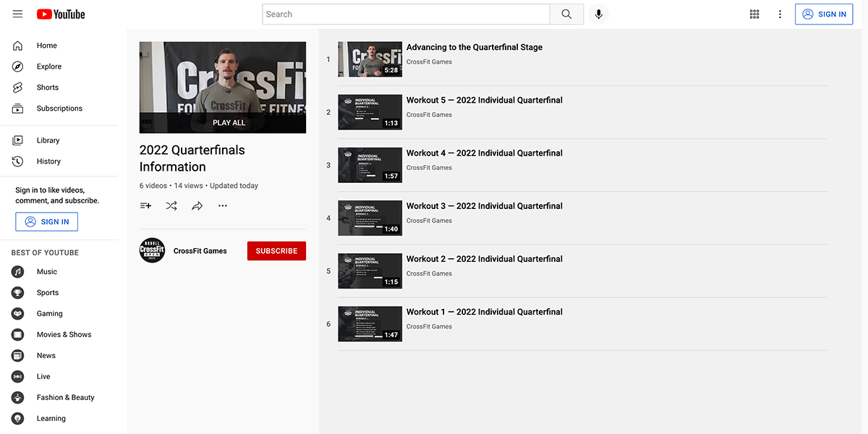Click the Live broadcast icon

[18, 377]
